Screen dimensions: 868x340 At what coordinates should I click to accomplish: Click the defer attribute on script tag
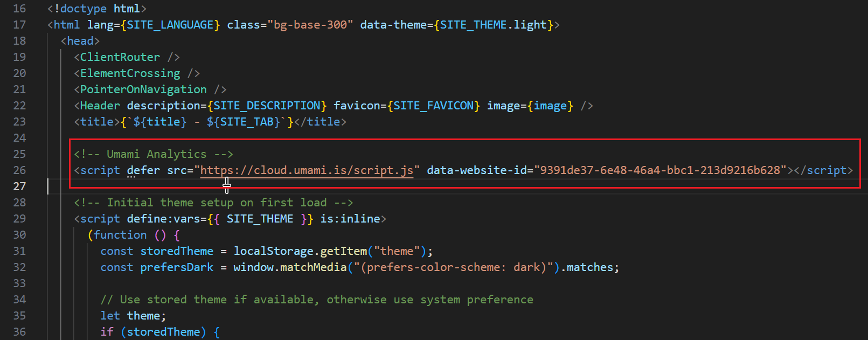[143, 170]
